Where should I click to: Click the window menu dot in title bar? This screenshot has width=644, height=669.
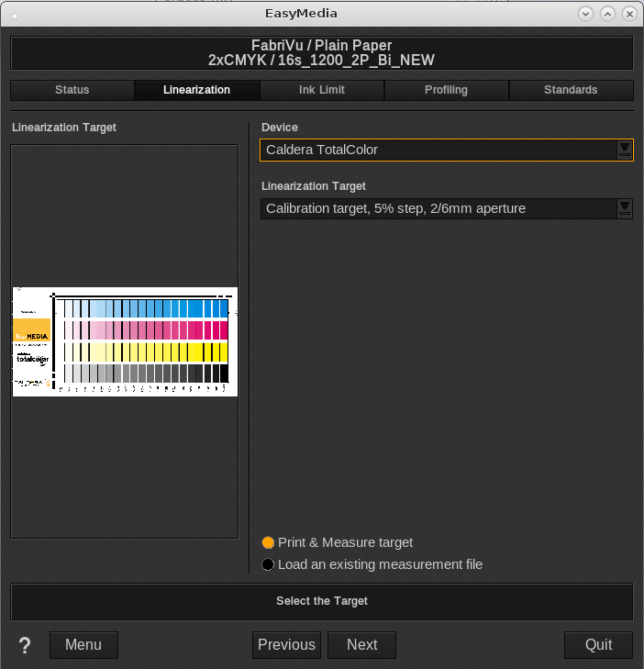pos(16,15)
